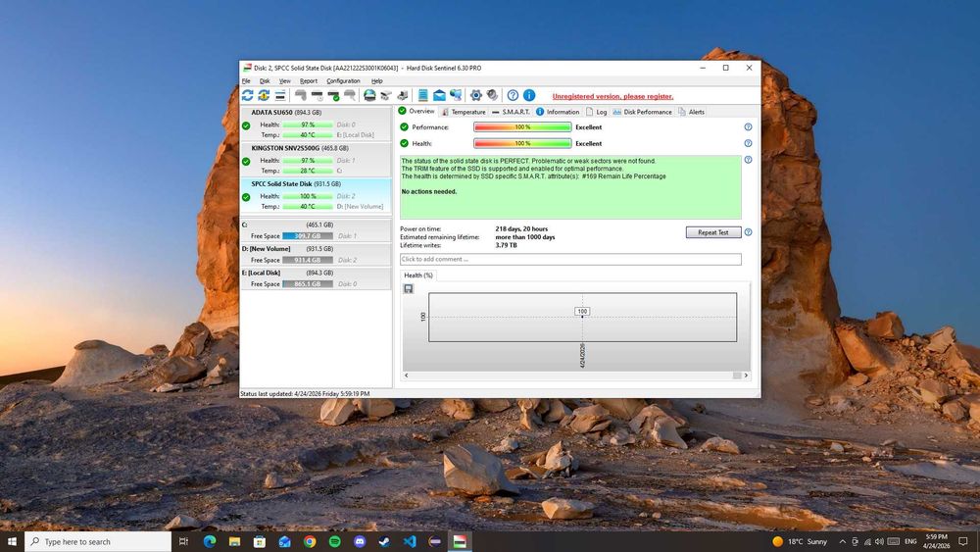Click the Hard Disk Sentinel taskbar icon
The height and width of the screenshot is (552, 980).
pos(460,541)
